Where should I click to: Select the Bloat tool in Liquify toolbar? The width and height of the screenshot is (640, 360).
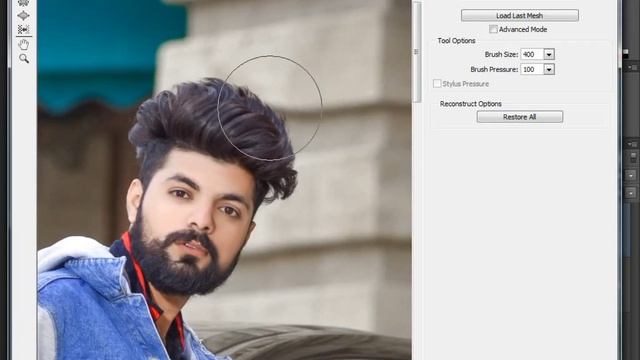[23, 16]
